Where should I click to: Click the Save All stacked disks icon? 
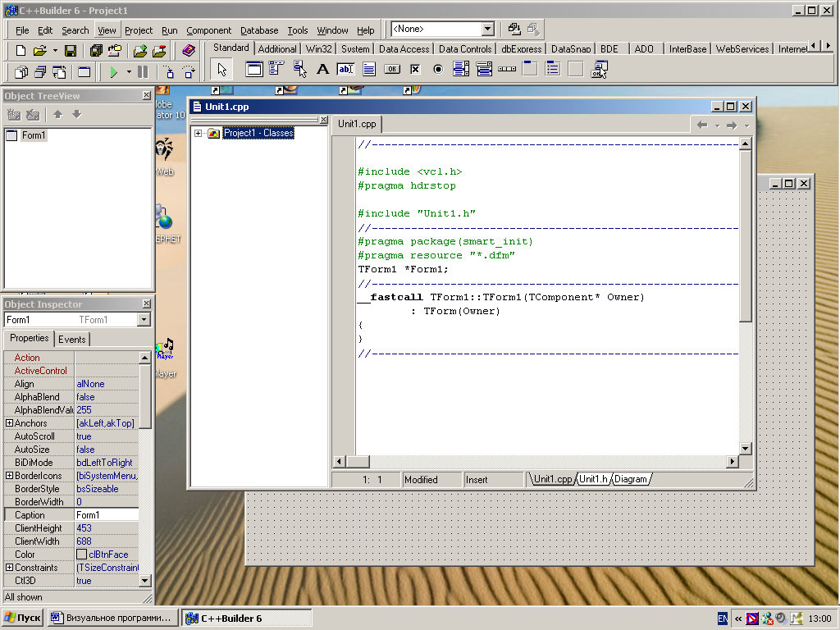pos(96,50)
